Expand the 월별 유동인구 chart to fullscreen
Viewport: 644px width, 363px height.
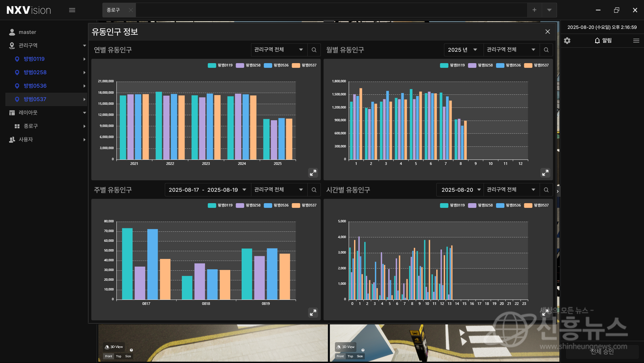pos(545,173)
